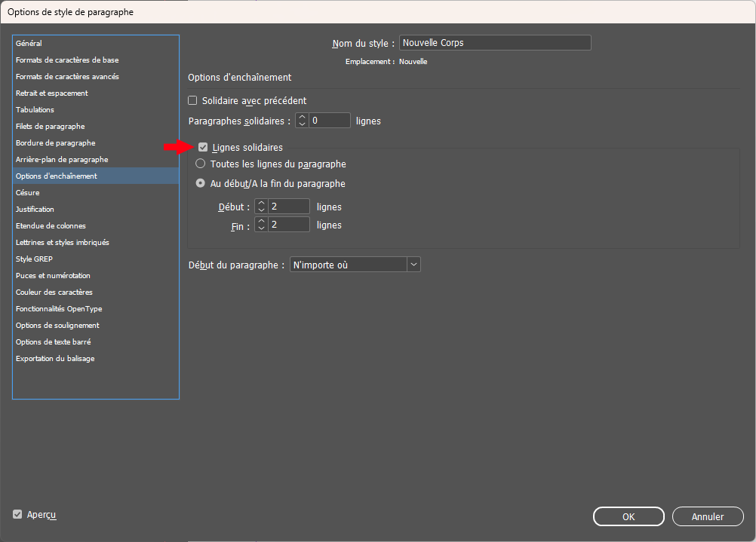Toggle the Aperçu preview checkbox
Screen dimensions: 756x542
pos(17,514)
